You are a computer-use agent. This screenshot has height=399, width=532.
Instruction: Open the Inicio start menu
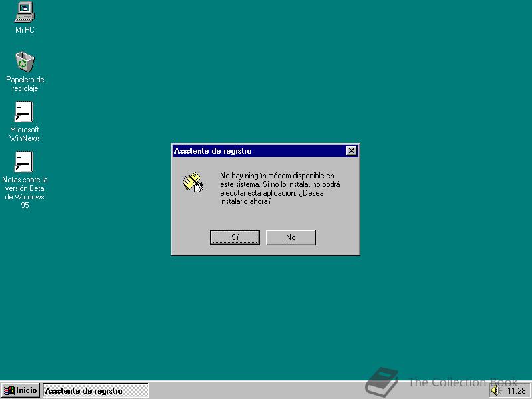(21, 390)
